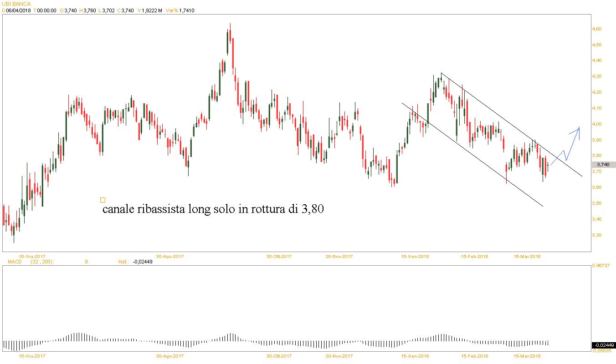Screen dimensions: 616x364
Task: Click 30-Ago-2017 on the price chart's date axis
Action: 170,257
